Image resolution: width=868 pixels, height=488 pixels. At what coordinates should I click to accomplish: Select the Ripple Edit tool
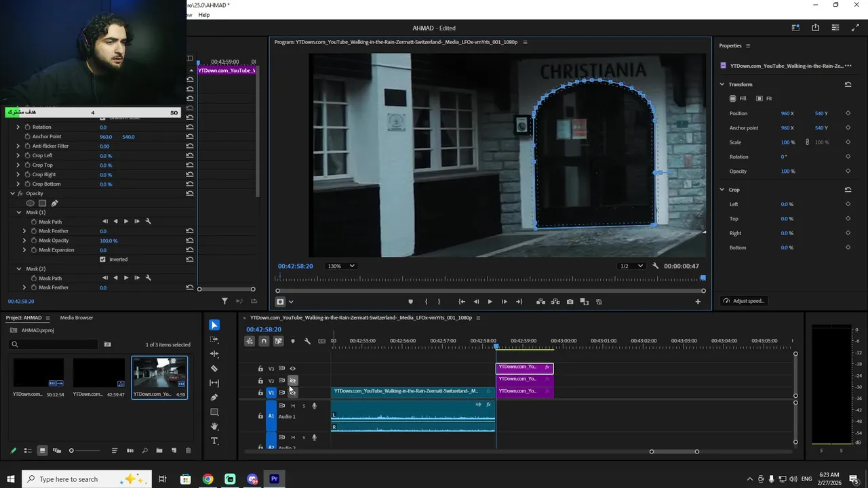pos(214,354)
